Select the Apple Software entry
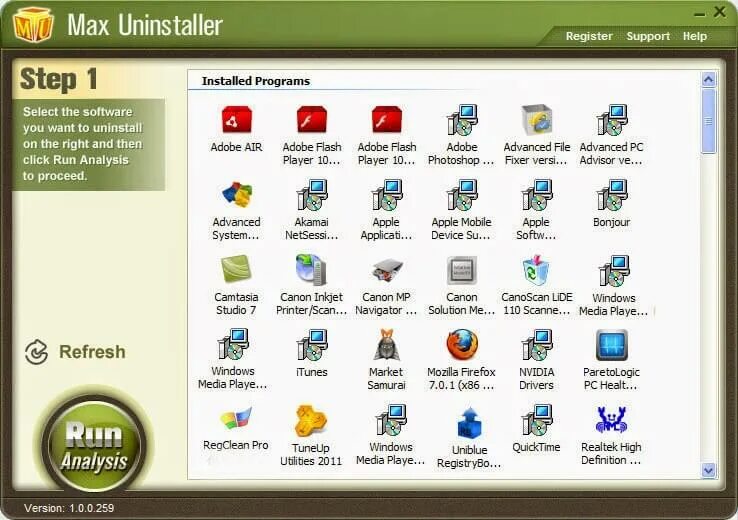The height and width of the screenshot is (520, 738). point(536,210)
